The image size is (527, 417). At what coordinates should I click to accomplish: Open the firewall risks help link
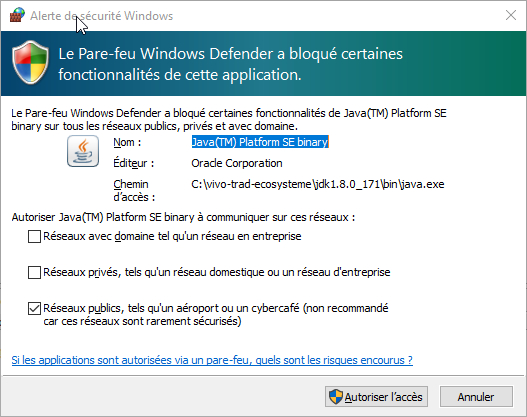click(212, 360)
